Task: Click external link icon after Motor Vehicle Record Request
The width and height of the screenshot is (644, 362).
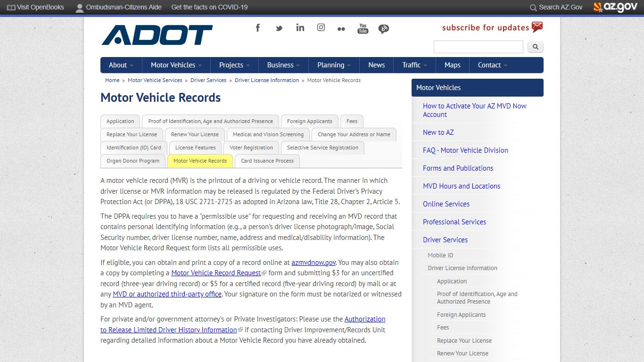Action: point(264,273)
